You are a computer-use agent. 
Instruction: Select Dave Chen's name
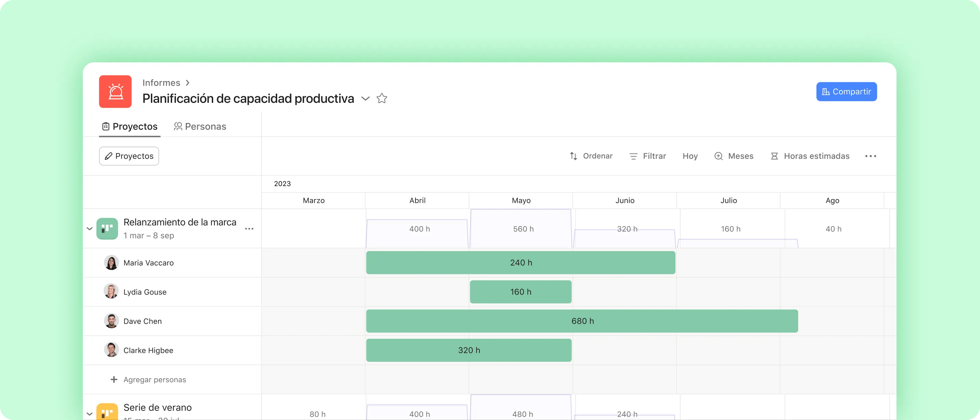pos(143,321)
